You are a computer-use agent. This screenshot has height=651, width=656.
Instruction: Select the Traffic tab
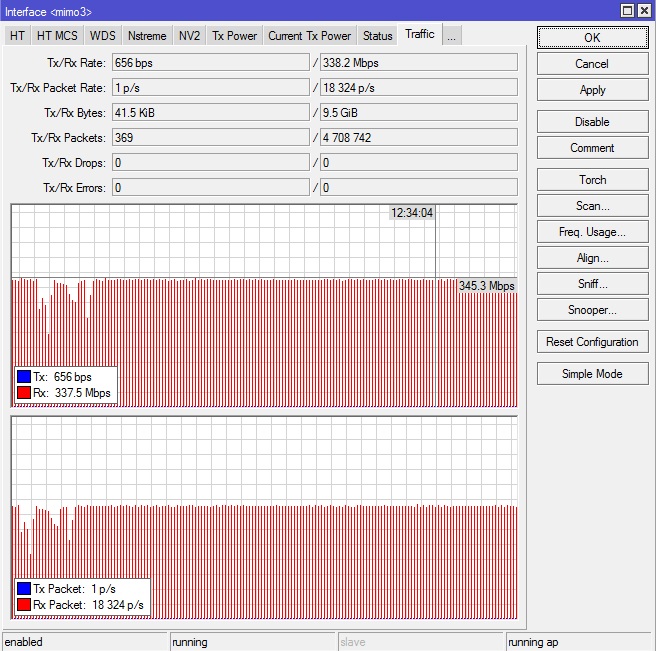tap(420, 34)
